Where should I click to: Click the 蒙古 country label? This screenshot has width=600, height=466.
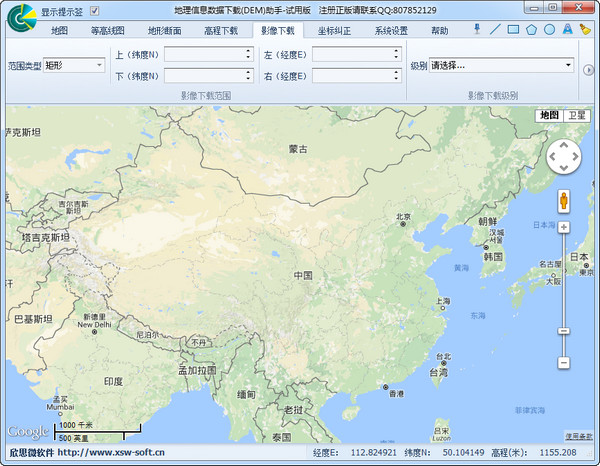click(298, 149)
